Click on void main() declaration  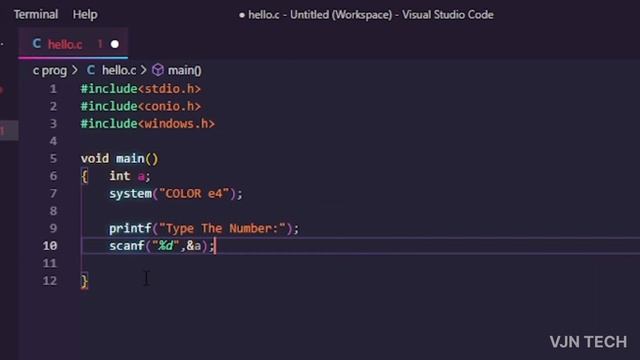pyautogui.click(x=119, y=158)
